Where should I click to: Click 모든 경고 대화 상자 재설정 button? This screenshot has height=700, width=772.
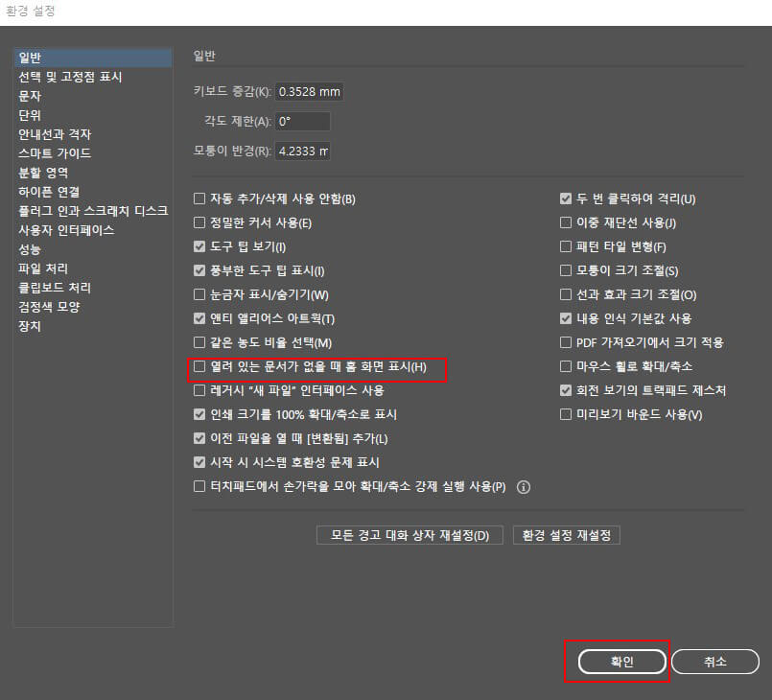click(x=409, y=535)
